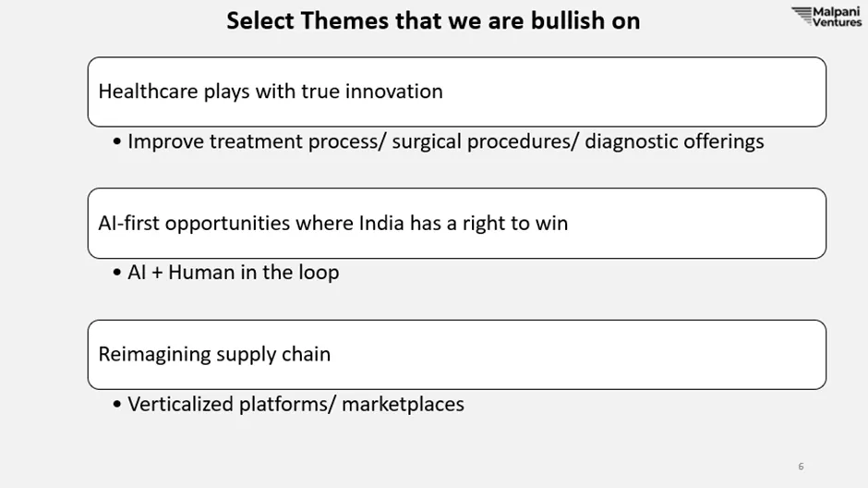
Task: Click the bullet dot before 'Improve treatment'
Action: (116, 141)
